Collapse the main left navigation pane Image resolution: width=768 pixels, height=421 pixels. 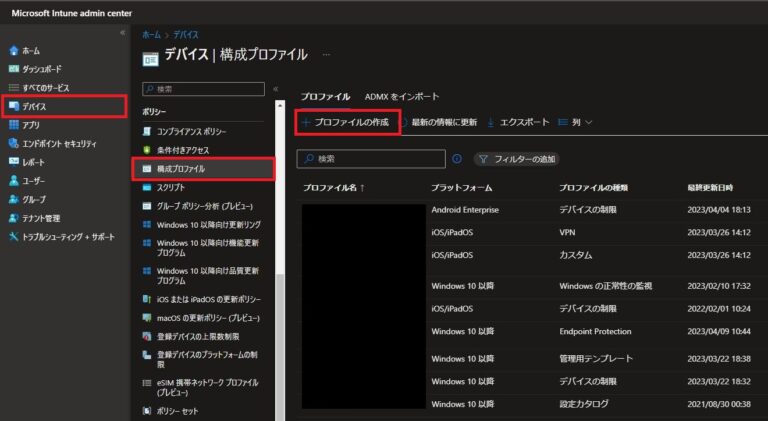tap(122, 33)
